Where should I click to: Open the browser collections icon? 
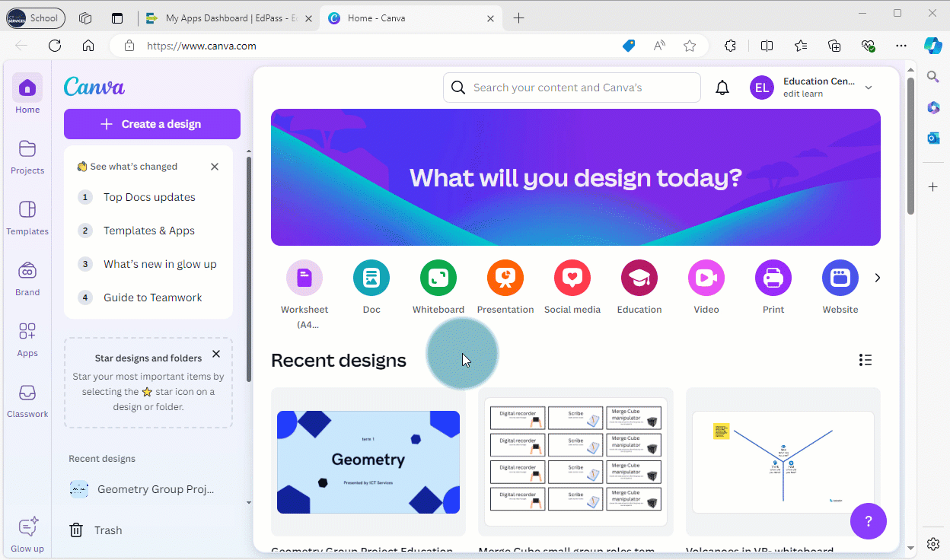[x=834, y=46]
